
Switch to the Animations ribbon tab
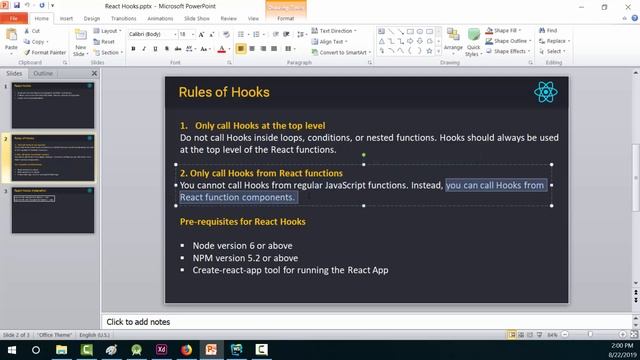click(x=160, y=19)
